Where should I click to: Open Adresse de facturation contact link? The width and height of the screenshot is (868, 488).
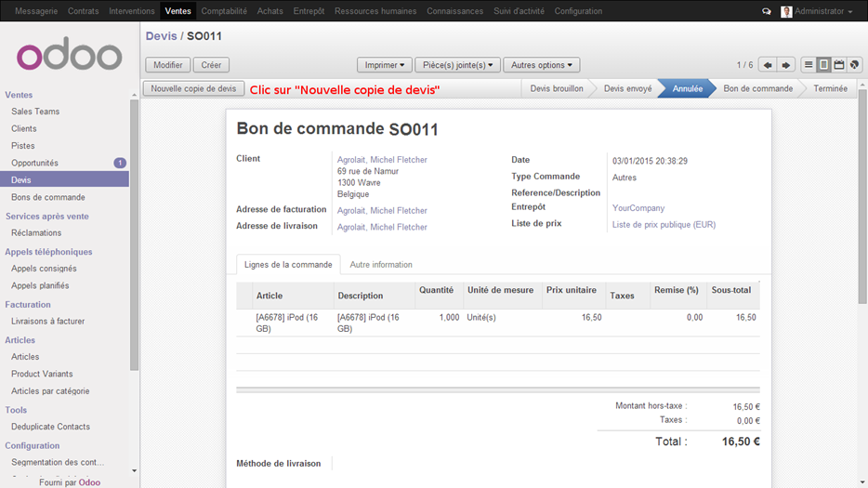pos(382,210)
